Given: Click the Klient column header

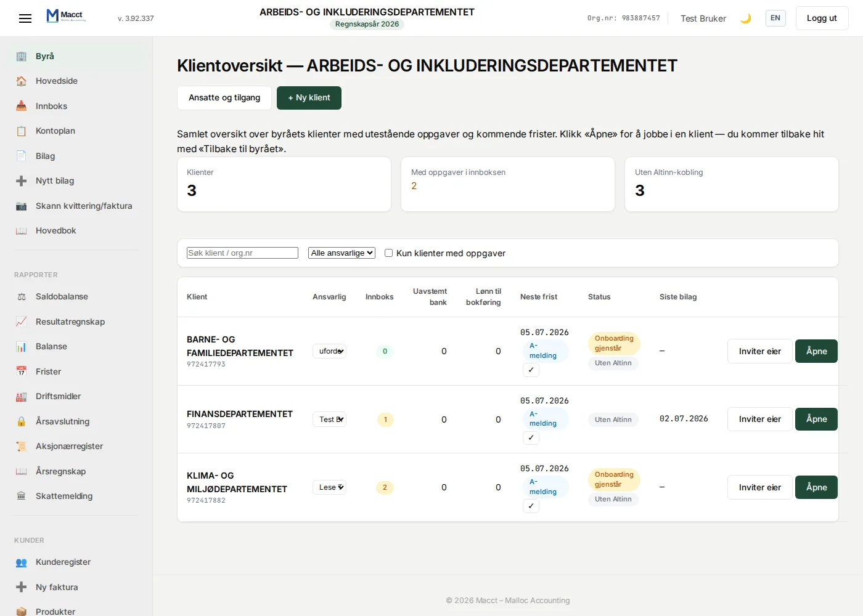Looking at the screenshot, I should tap(197, 297).
